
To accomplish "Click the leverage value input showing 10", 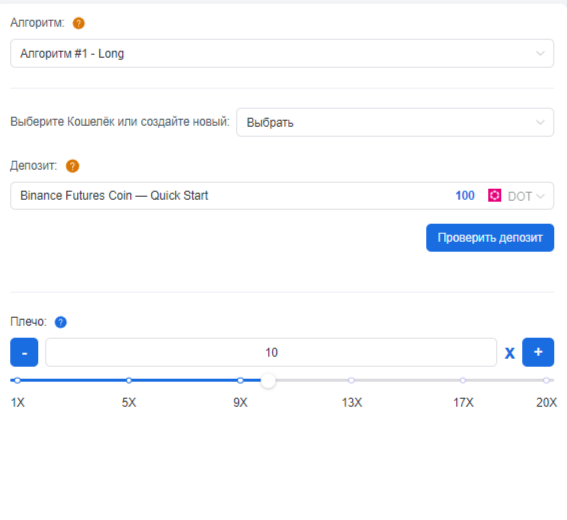I will (x=271, y=352).
